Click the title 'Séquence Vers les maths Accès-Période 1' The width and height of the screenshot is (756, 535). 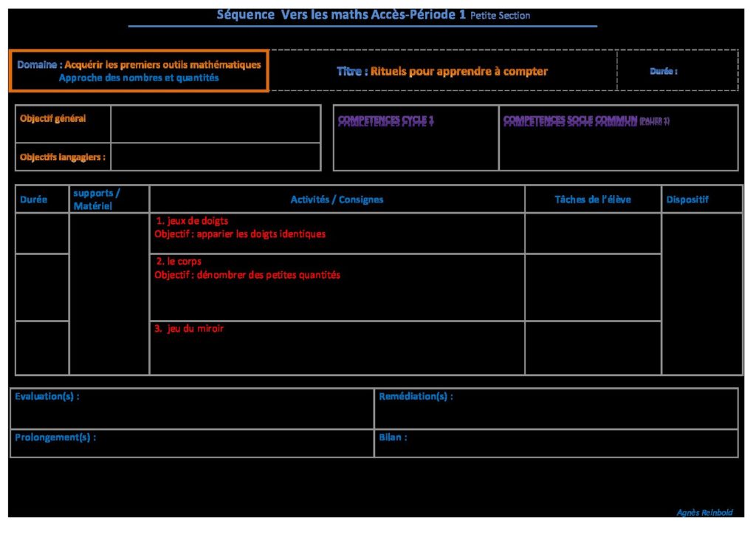[341, 15]
